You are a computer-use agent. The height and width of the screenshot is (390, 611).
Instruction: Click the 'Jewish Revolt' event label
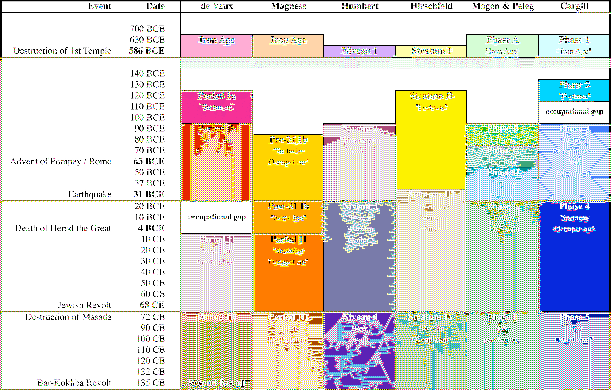coord(84,305)
